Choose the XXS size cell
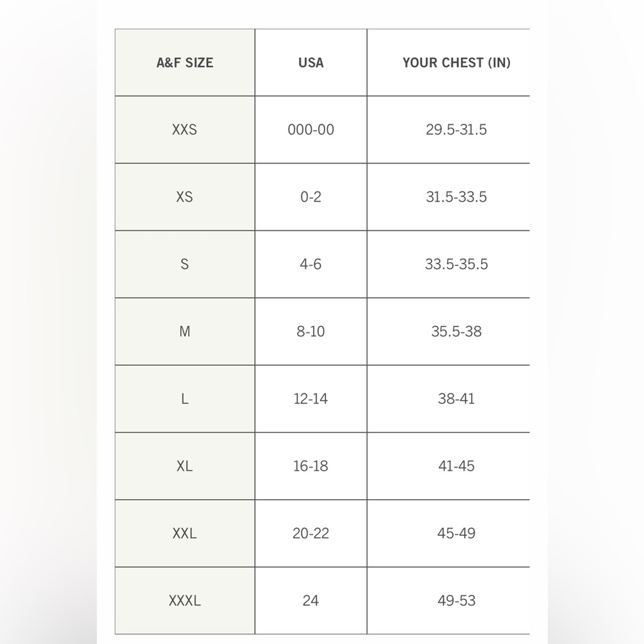Image resolution: width=644 pixels, height=644 pixels. tap(185, 130)
